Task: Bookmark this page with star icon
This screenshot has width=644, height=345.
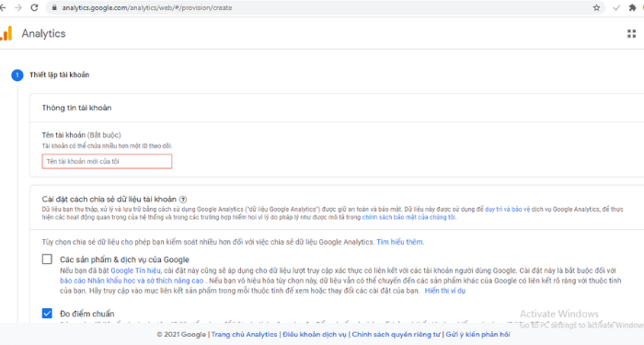Action: (x=596, y=7)
